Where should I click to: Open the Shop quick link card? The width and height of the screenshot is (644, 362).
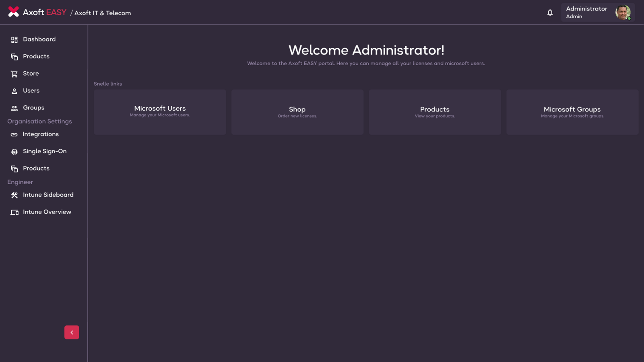point(297,112)
